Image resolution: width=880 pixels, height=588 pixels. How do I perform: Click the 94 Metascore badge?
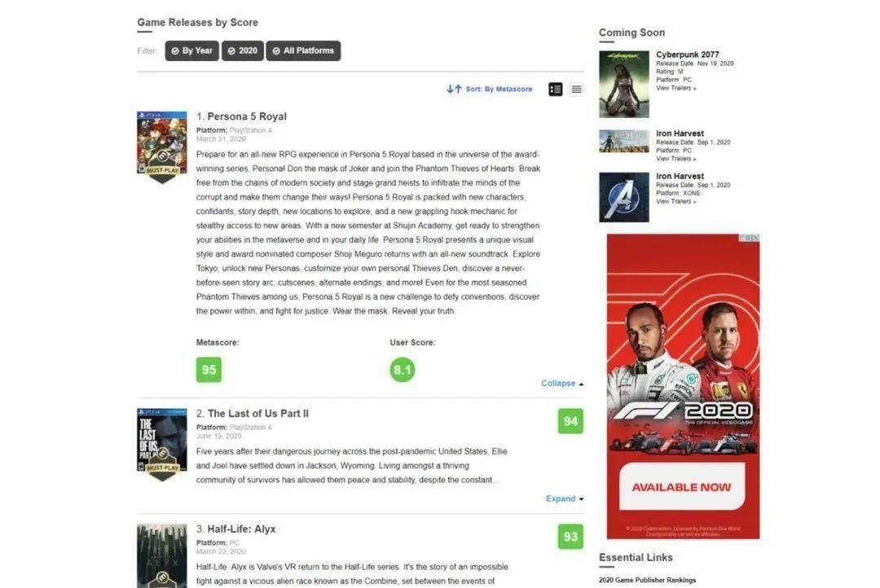pos(570,421)
